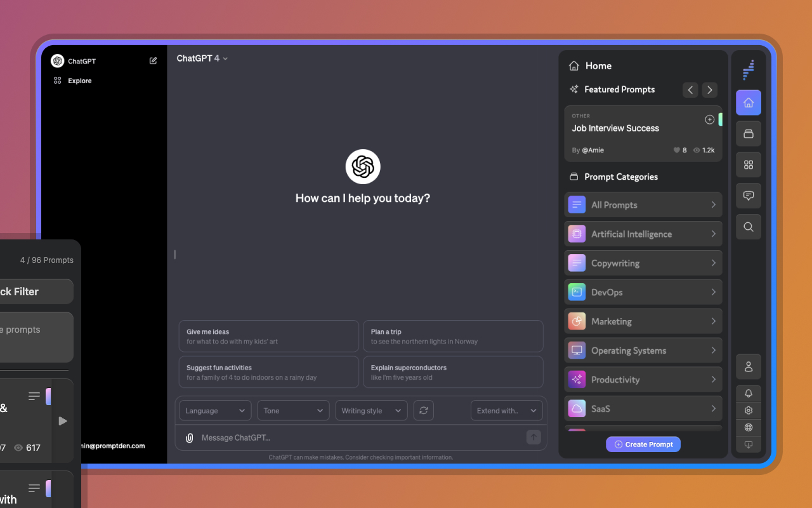Select the Home icon in the right sidebar
This screenshot has width=812, height=508.
pos(749,102)
